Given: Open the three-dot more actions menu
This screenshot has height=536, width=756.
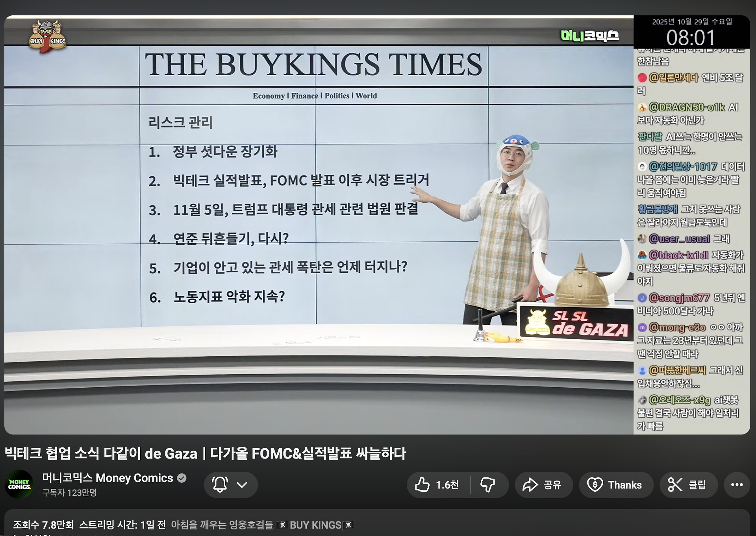Looking at the screenshot, I should pos(737,484).
